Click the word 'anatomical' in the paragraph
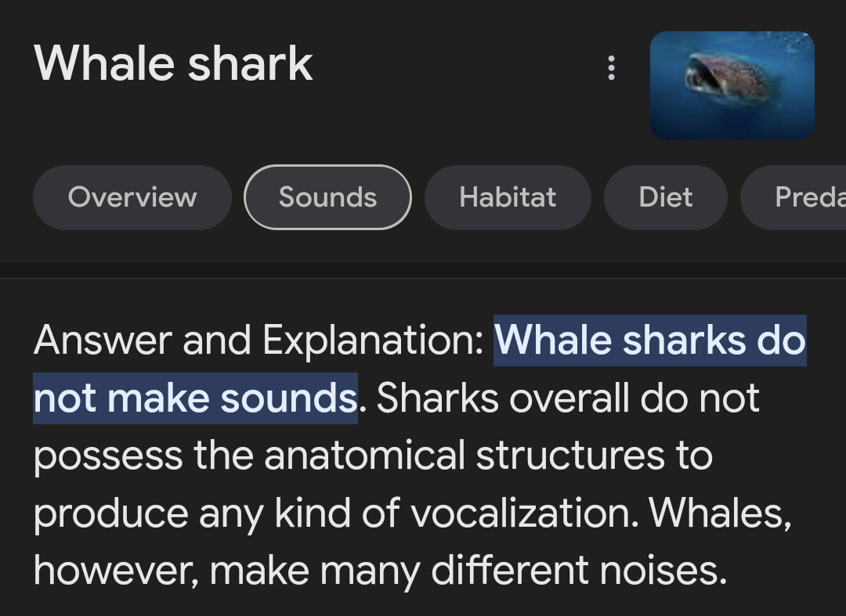 pyautogui.click(x=364, y=456)
